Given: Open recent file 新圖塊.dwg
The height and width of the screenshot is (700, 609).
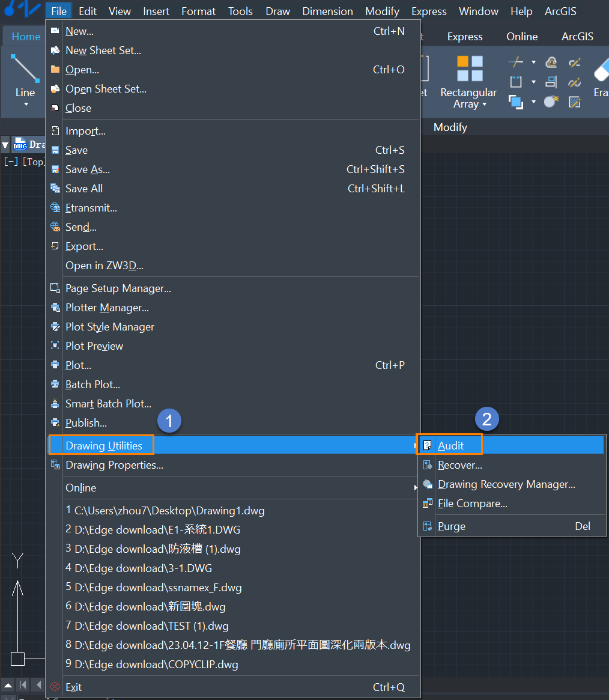Looking at the screenshot, I should click(x=234, y=606).
